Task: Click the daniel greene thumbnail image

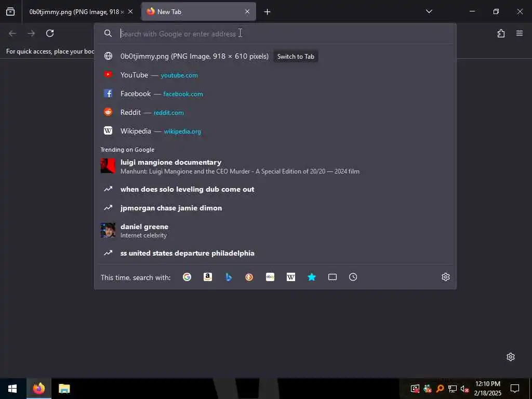Action: [x=108, y=230]
